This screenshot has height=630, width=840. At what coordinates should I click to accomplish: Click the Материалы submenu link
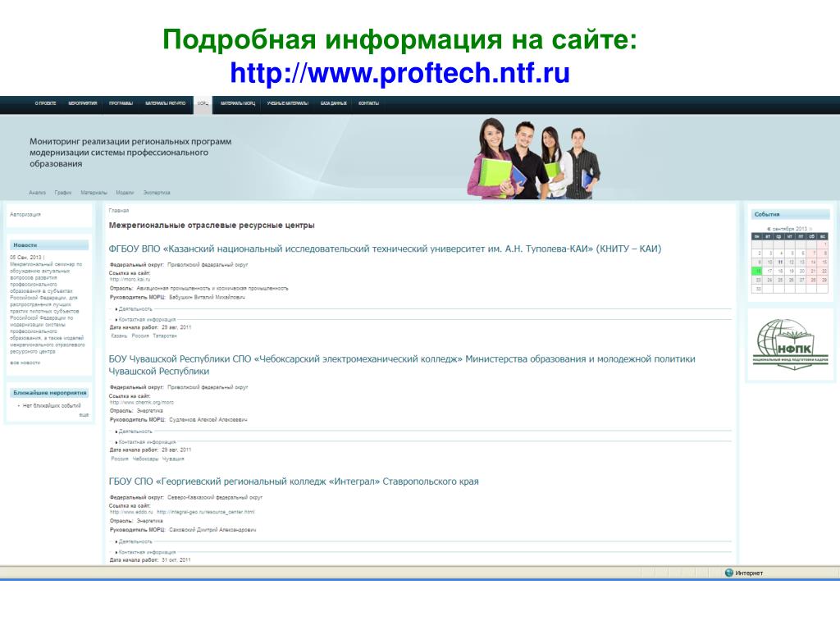point(94,192)
